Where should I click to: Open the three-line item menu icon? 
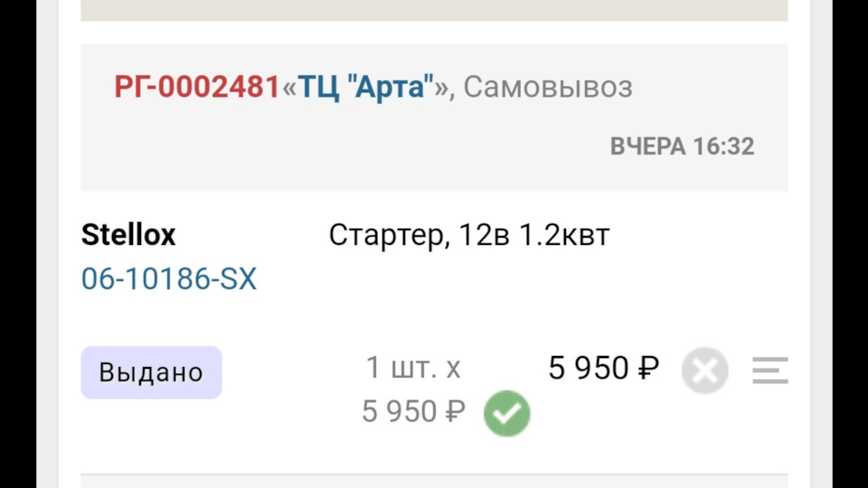coord(769,371)
